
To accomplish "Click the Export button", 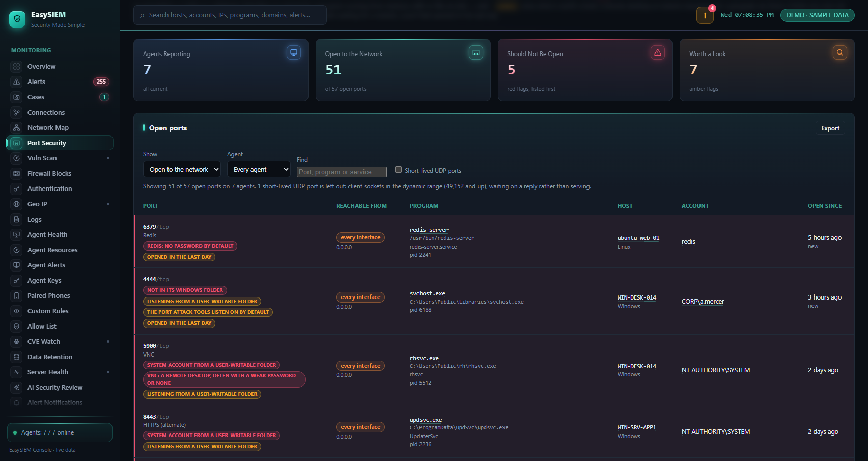I will point(830,128).
